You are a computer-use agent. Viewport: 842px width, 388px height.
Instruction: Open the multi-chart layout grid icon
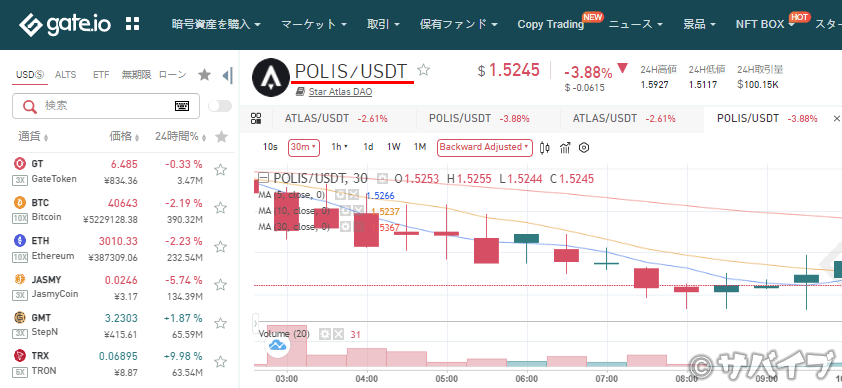256,119
